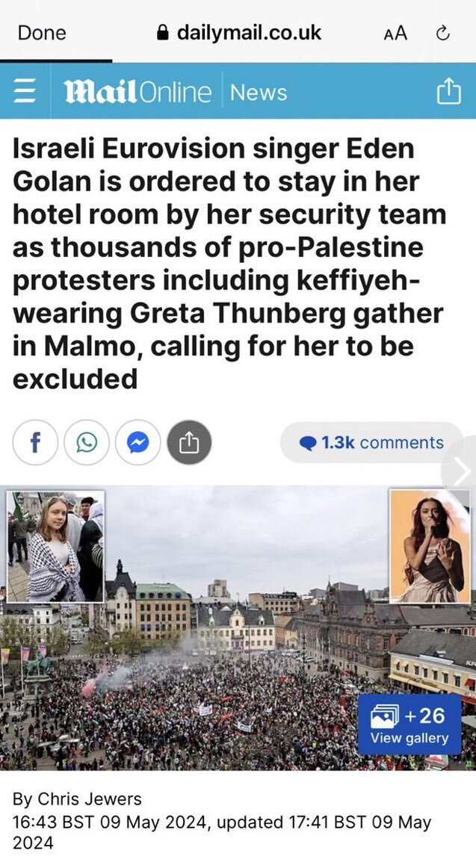
Task: Slide to the next item with the chevron arrow
Action: tap(460, 471)
